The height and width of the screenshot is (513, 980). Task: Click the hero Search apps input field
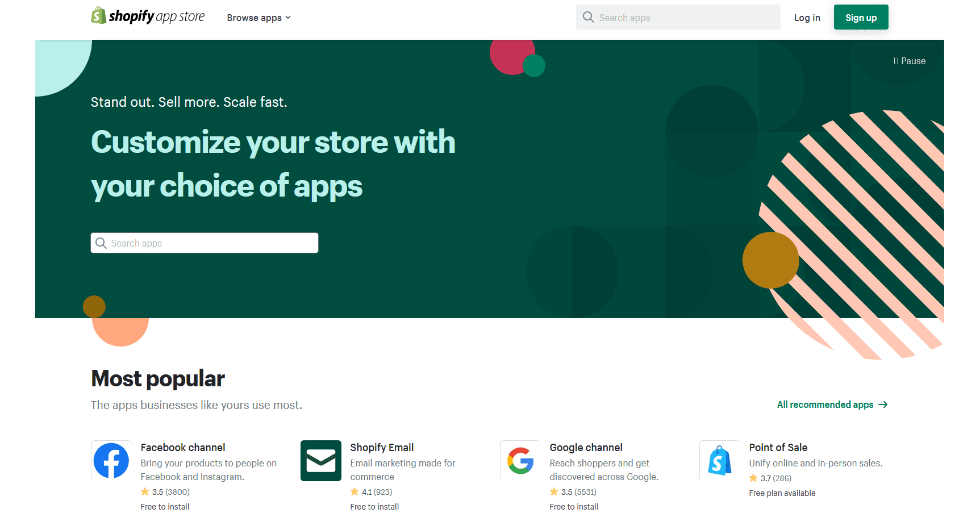[x=205, y=243]
